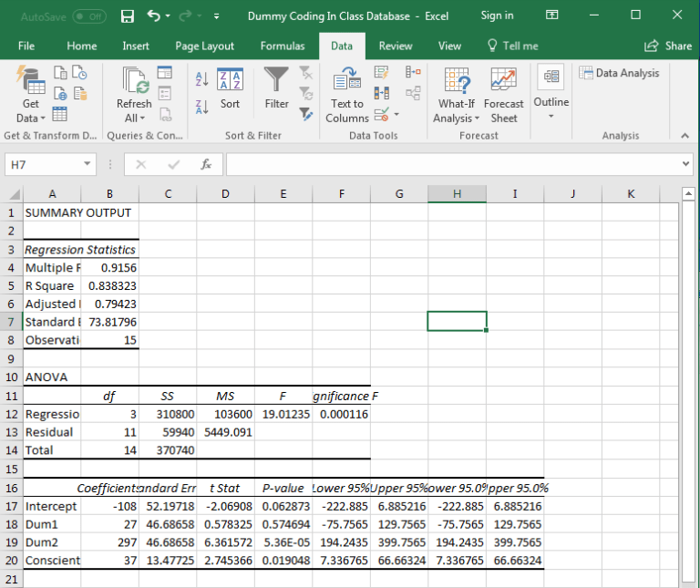700x588 pixels.
Task: Toggle the AutoSave switch
Action: (88, 15)
